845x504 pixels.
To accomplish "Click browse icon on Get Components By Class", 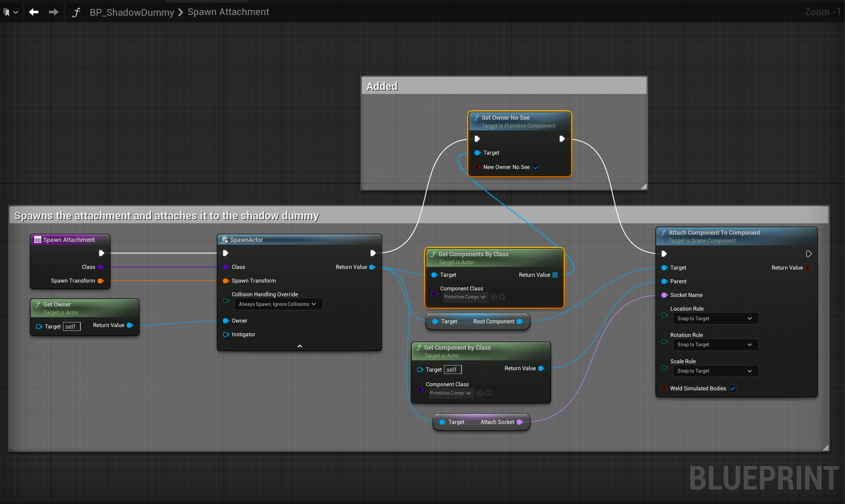I will point(503,297).
